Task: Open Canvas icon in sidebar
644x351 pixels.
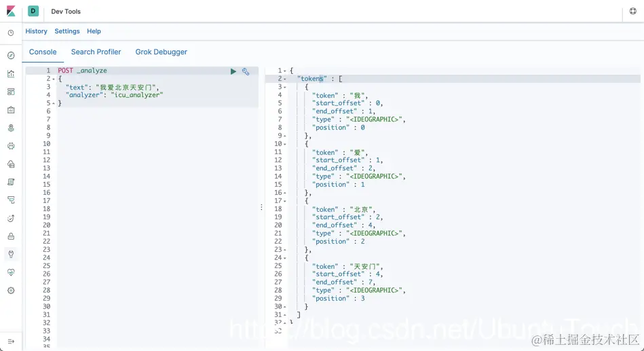Action: (11, 110)
